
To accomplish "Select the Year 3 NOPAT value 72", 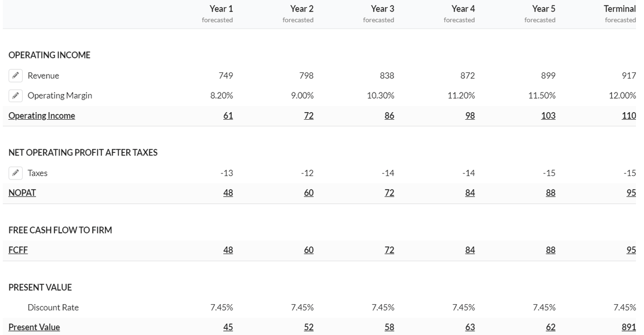I will (x=389, y=193).
